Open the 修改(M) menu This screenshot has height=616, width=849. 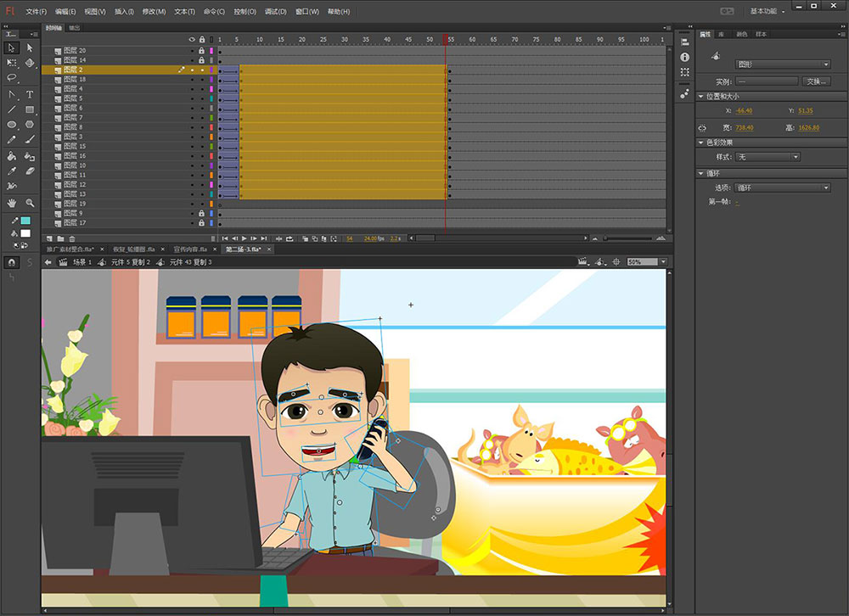(x=154, y=12)
